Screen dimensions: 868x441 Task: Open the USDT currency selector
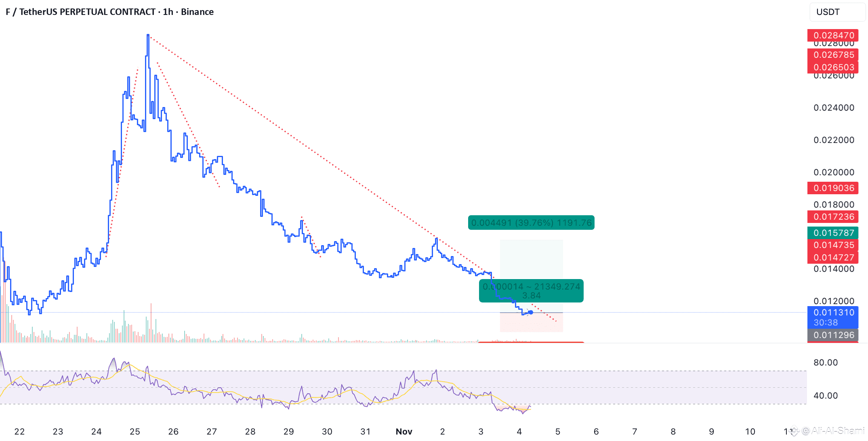pos(836,12)
